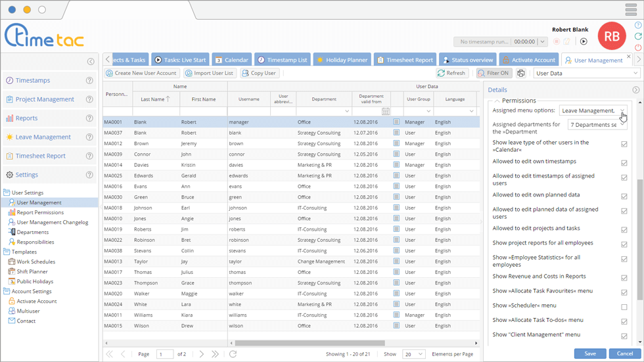Open help for Timesheet Report menu
This screenshot has width=644, height=362.
coord(89,156)
